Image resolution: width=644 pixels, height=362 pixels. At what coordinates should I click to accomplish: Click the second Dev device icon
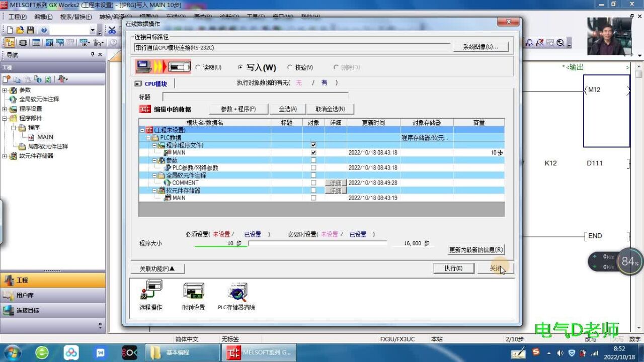click(x=60, y=43)
